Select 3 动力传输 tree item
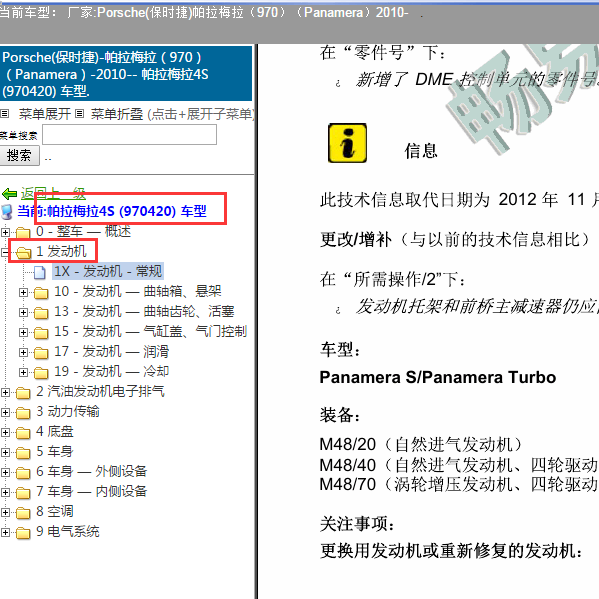Image resolution: width=599 pixels, height=599 pixels. coord(68,411)
